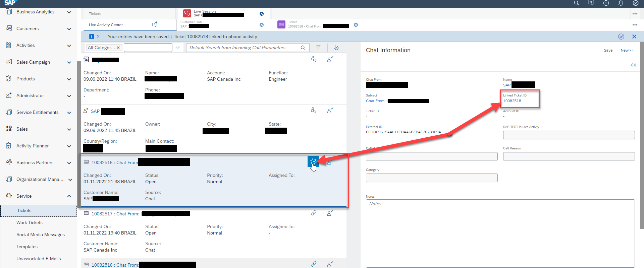
Task: Click confirm person icon on ticket 10082517
Action: pyautogui.click(x=330, y=213)
